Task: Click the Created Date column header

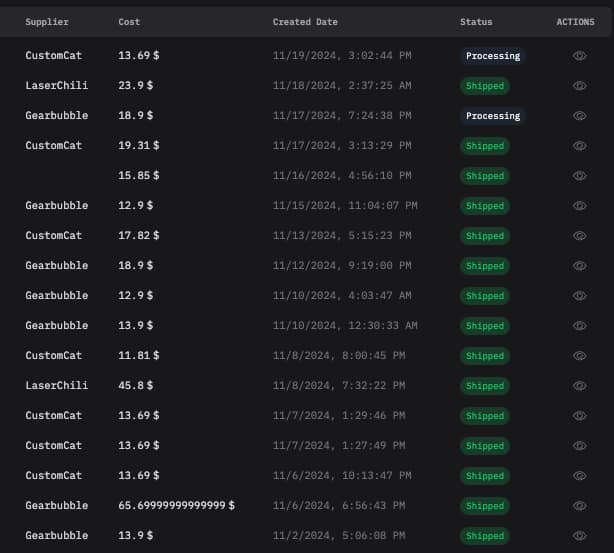Action: point(305,22)
